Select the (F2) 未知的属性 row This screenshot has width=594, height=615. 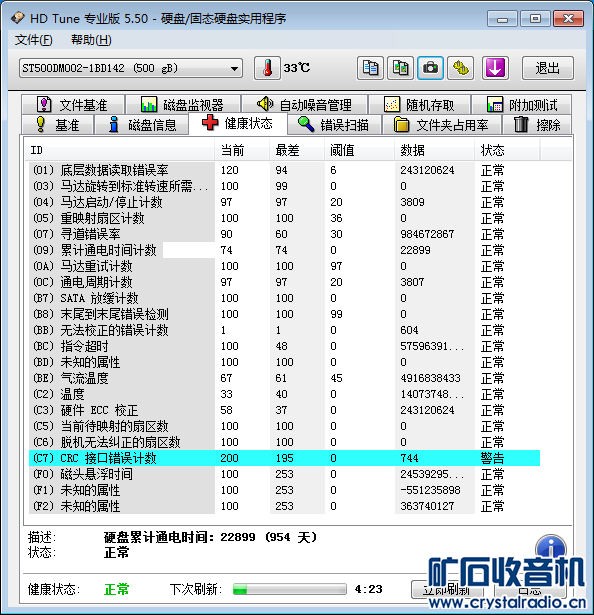point(284,506)
